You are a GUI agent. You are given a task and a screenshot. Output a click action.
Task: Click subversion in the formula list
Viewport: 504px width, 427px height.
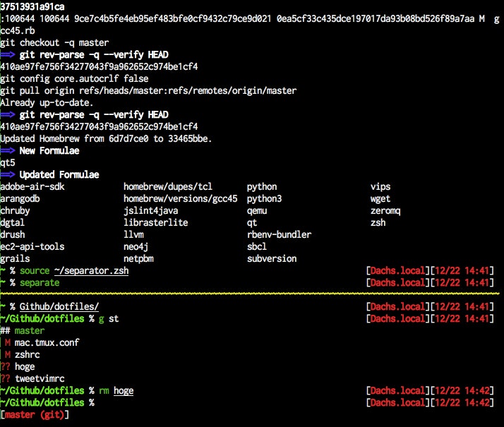[272, 258]
